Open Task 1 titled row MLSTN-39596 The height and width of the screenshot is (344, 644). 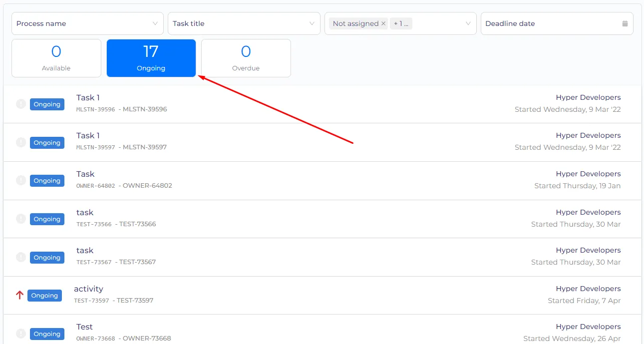[88, 97]
